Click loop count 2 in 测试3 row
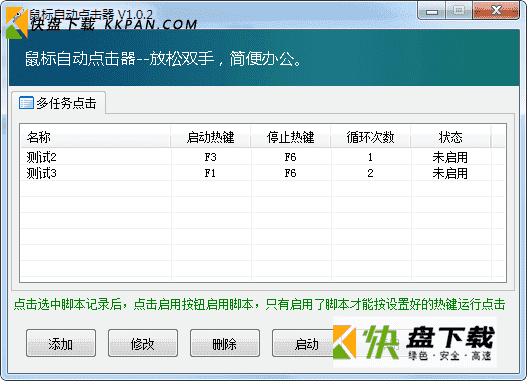The width and height of the screenshot is (527, 381). point(370,173)
